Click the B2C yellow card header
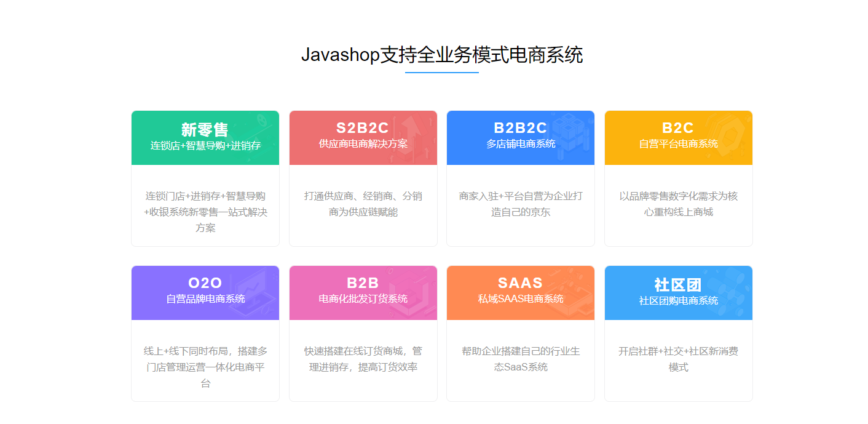 tap(678, 137)
